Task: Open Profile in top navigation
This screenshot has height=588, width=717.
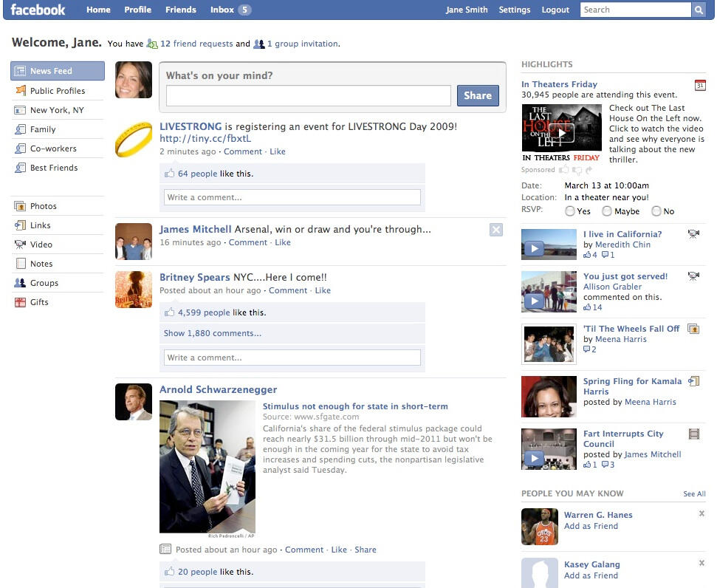Action: click(x=137, y=10)
